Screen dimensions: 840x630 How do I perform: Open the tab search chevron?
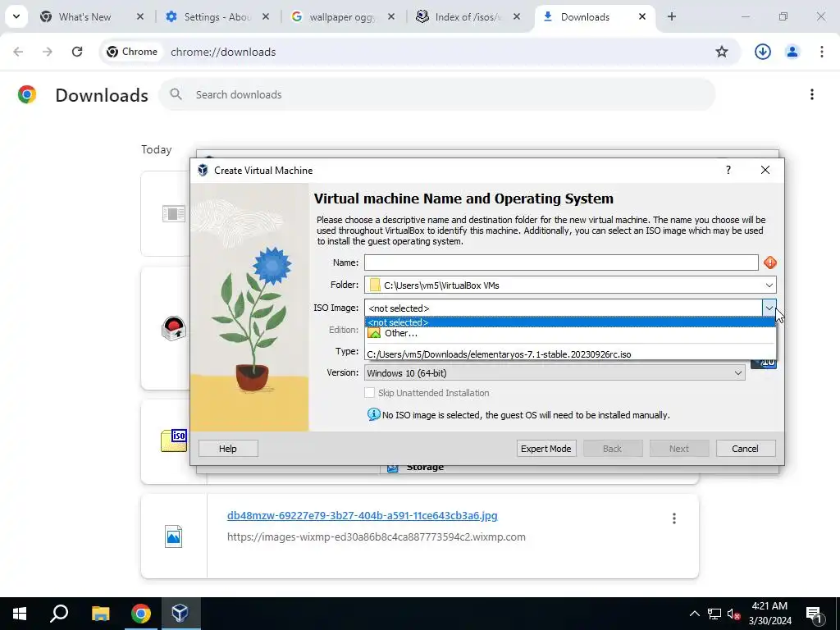(16, 16)
